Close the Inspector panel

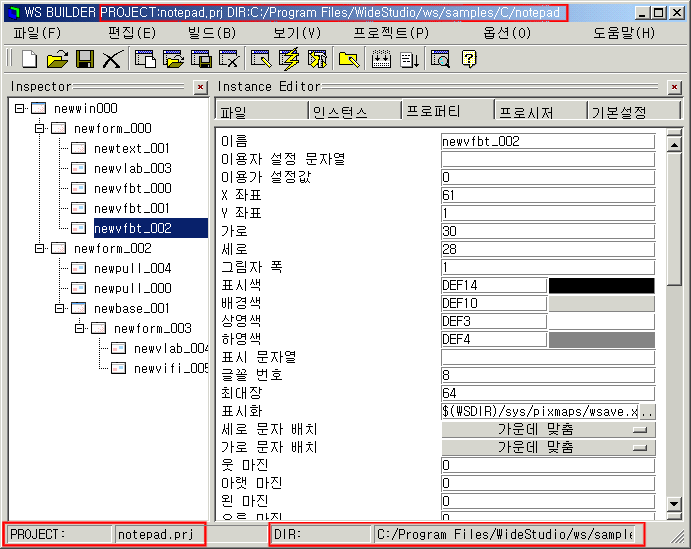click(x=201, y=87)
